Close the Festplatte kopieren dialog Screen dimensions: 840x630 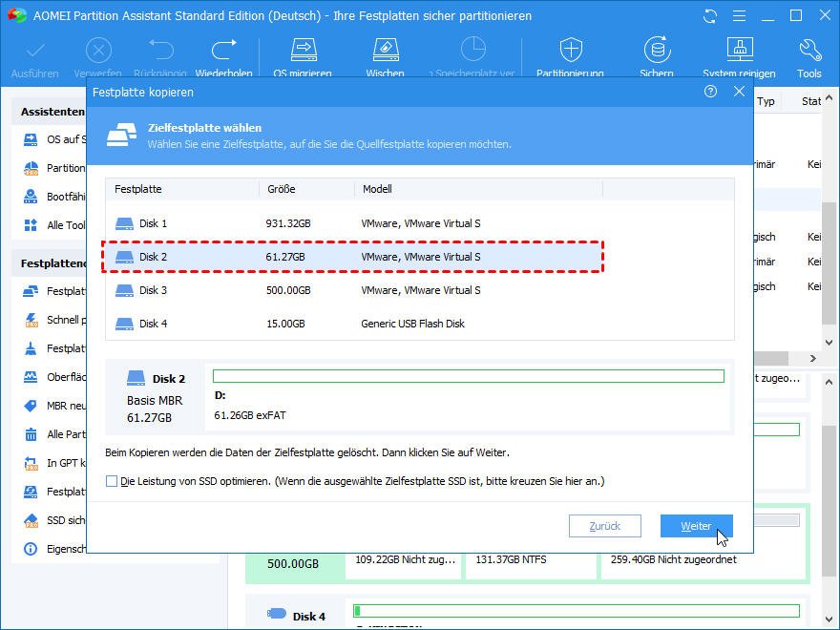pos(739,92)
